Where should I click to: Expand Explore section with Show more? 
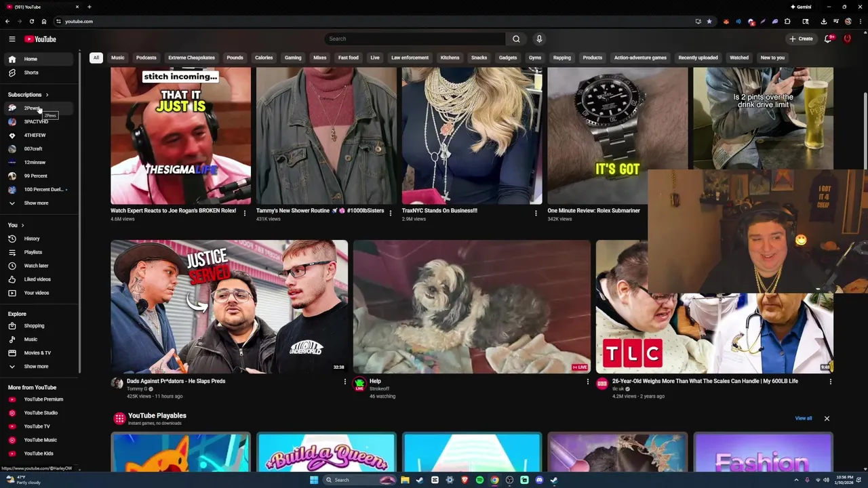tap(39, 366)
